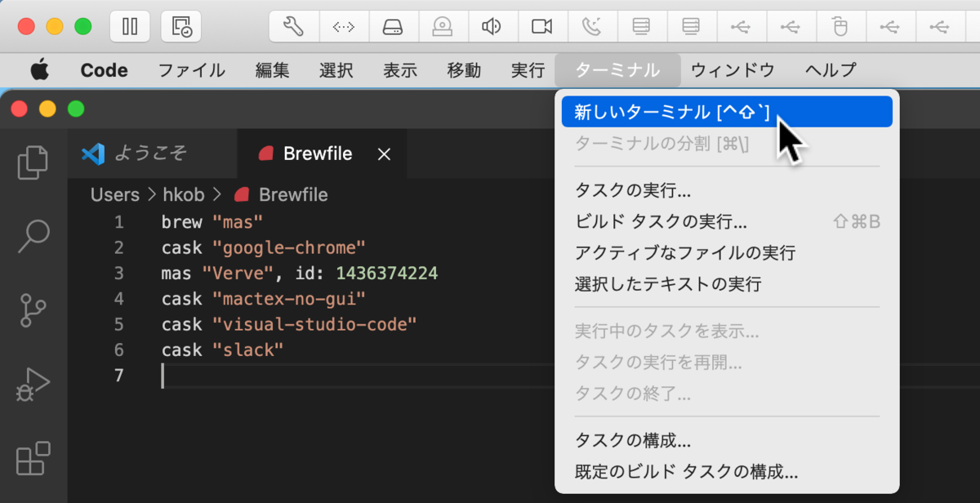
Task: Open the Source Control view icon
Action: [33, 310]
